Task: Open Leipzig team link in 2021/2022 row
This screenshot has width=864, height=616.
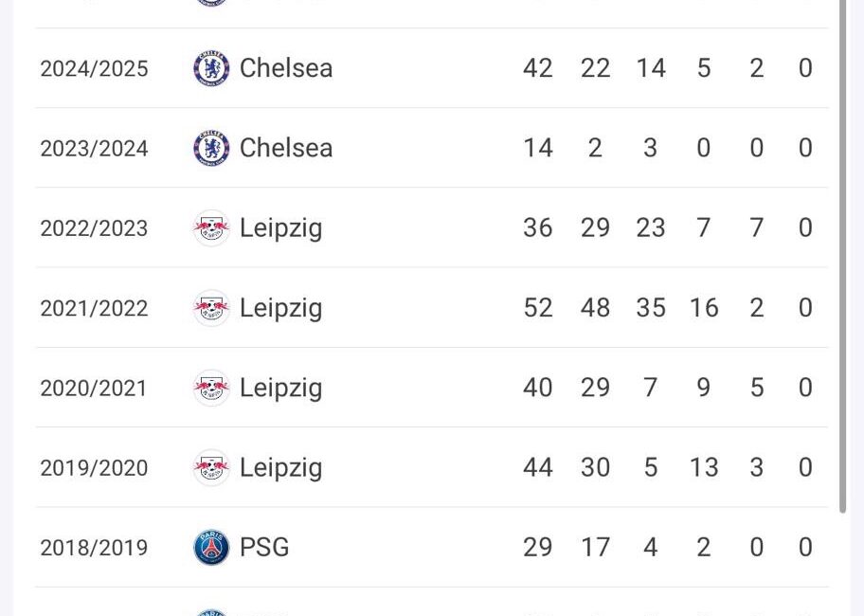Action: pos(281,309)
